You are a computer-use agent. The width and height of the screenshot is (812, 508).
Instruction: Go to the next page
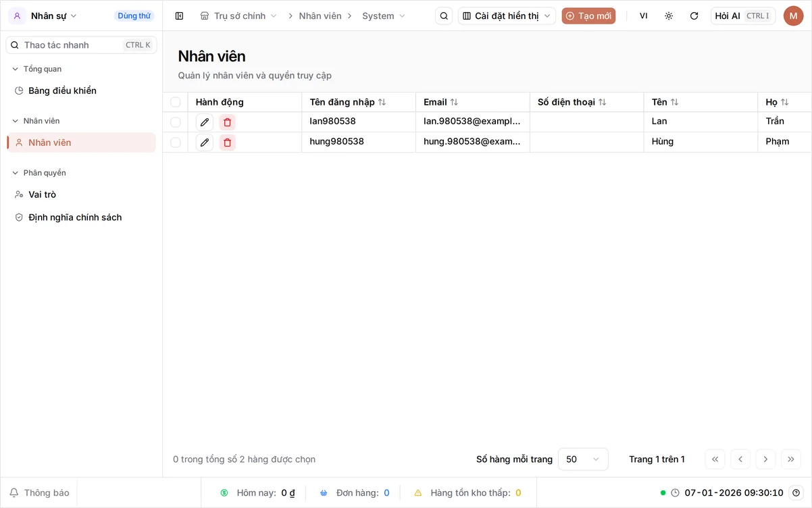(x=765, y=459)
